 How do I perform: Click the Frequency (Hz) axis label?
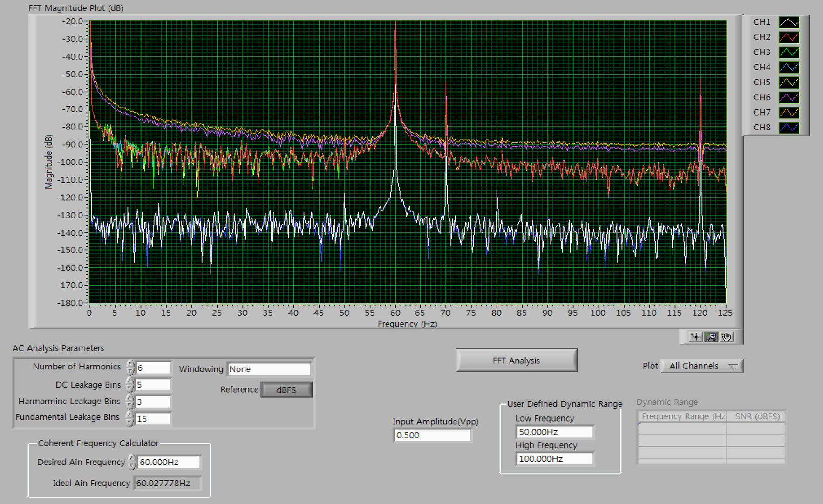click(407, 324)
